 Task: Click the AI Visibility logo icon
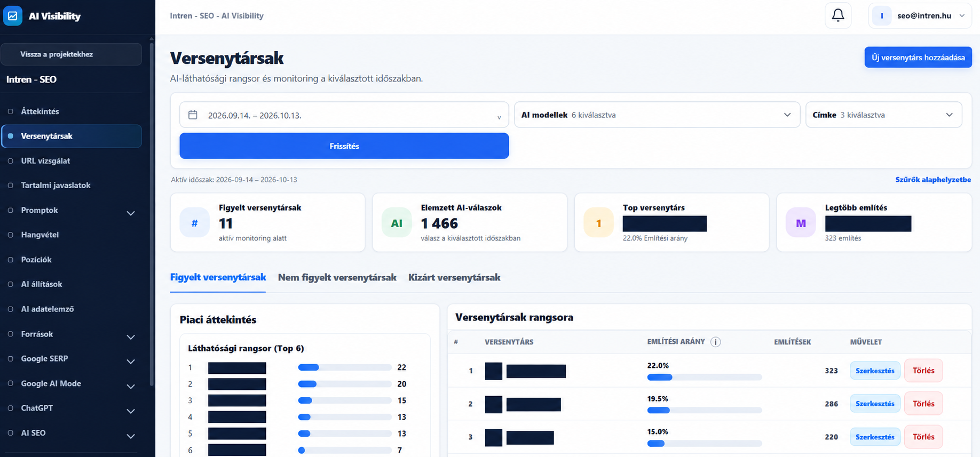coord(13,16)
